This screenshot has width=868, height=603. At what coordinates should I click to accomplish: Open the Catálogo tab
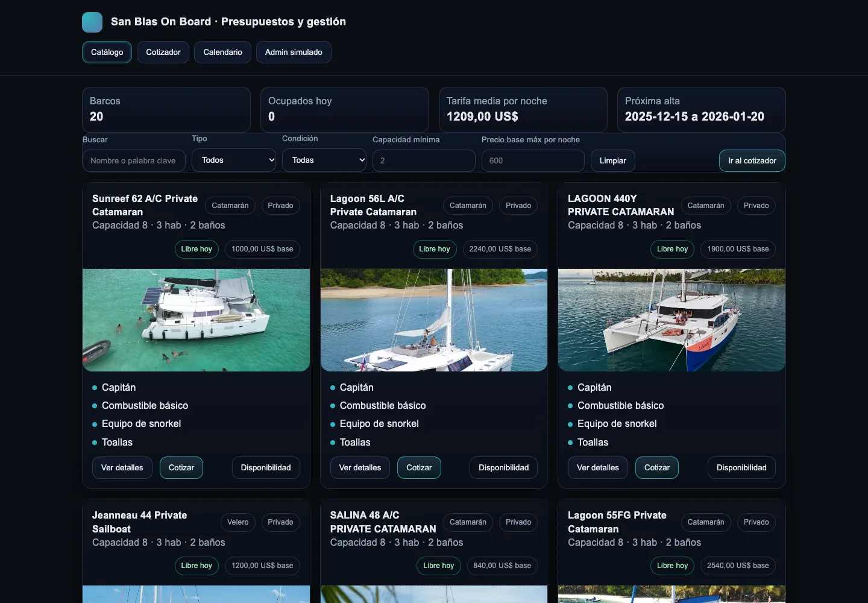tap(107, 52)
